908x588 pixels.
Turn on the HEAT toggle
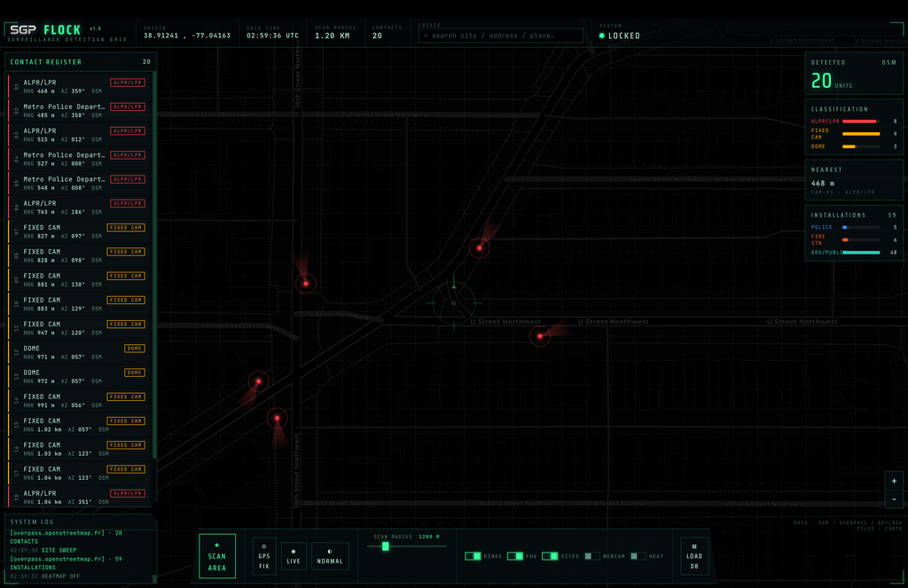pyautogui.click(x=638, y=556)
